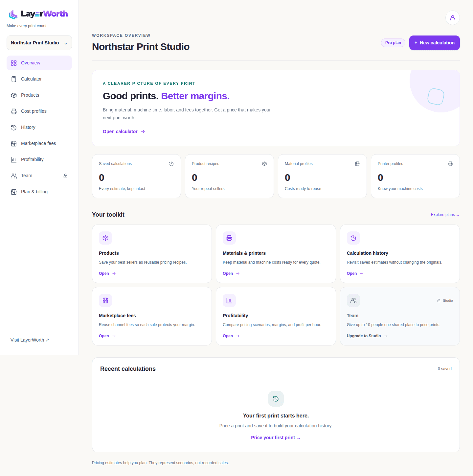Click Upgrade to Studio in Team card
Screen dimensions: 473x476
[x=367, y=336]
